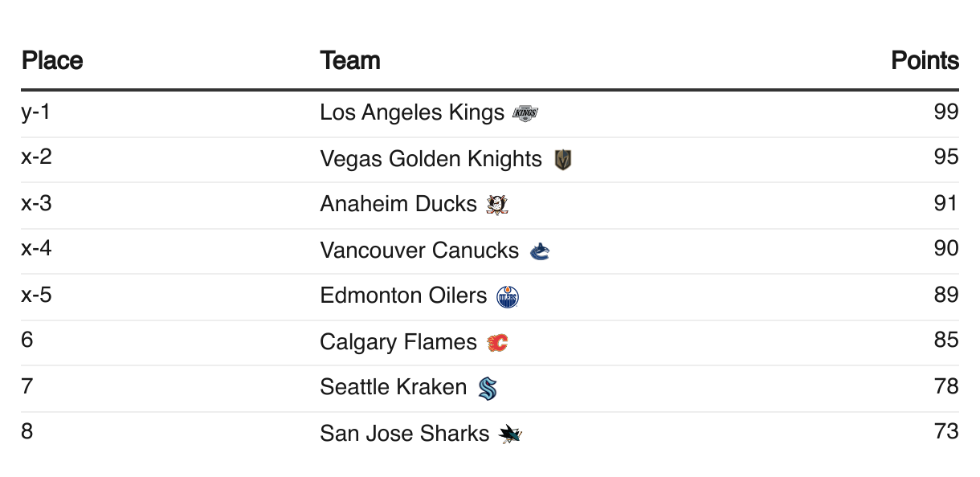The image size is (980, 477).
Task: Click the Points column header
Action: click(x=925, y=60)
